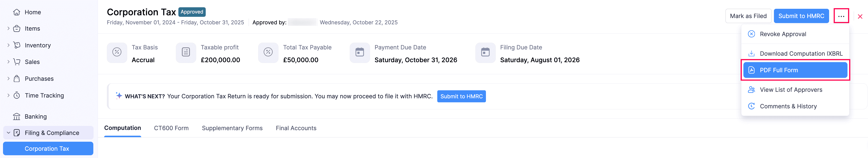The image size is (868, 158).
Task: Switch to the CT600 Form tab
Action: (x=171, y=128)
